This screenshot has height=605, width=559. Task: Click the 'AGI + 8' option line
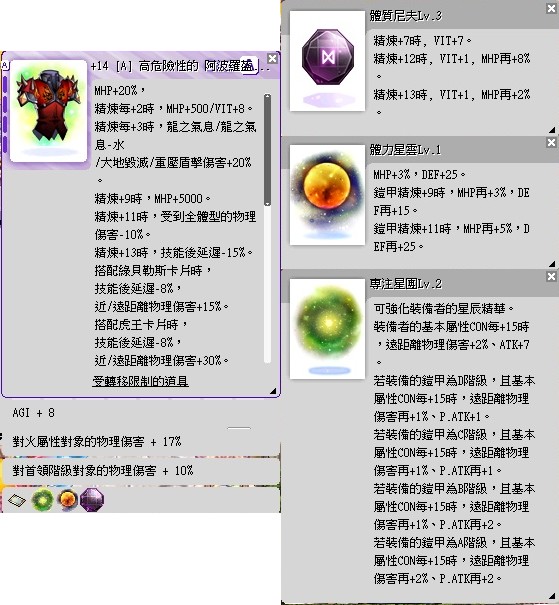pyautogui.click(x=34, y=413)
